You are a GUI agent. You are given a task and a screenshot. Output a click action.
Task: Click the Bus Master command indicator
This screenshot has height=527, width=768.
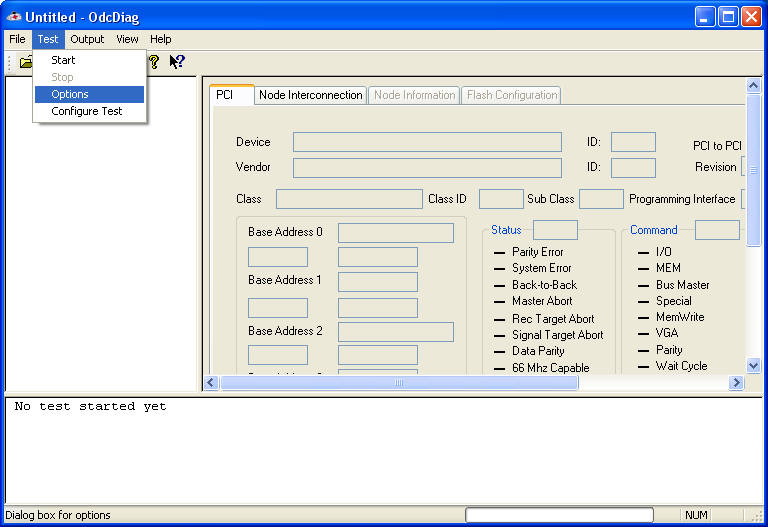click(644, 286)
